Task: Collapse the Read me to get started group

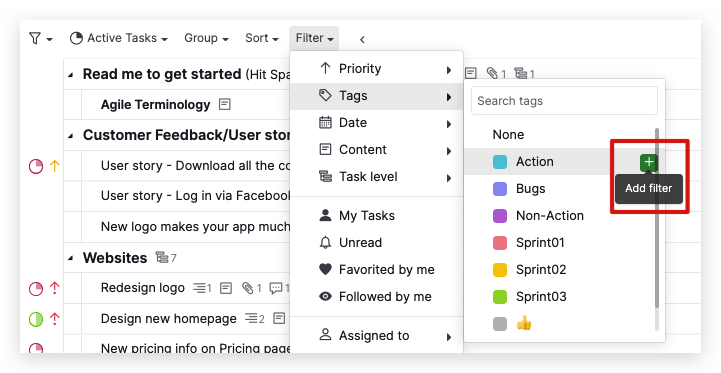Action: [x=70, y=75]
